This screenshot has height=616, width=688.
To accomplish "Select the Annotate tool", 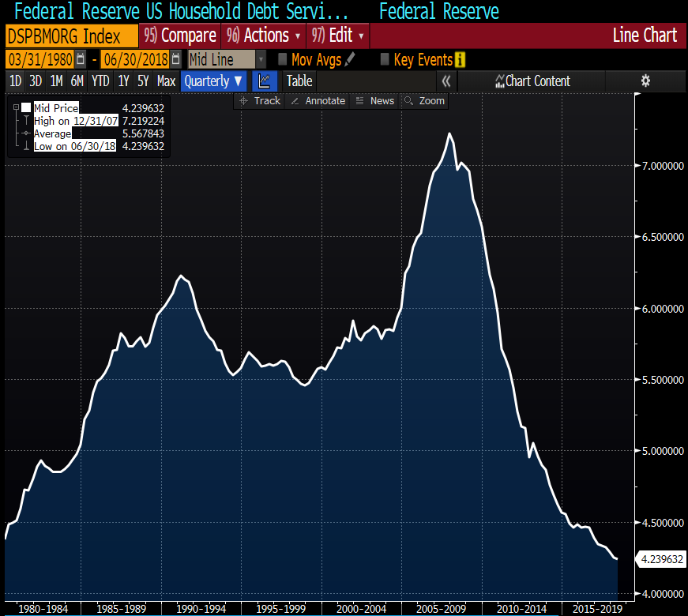I will click(x=318, y=101).
